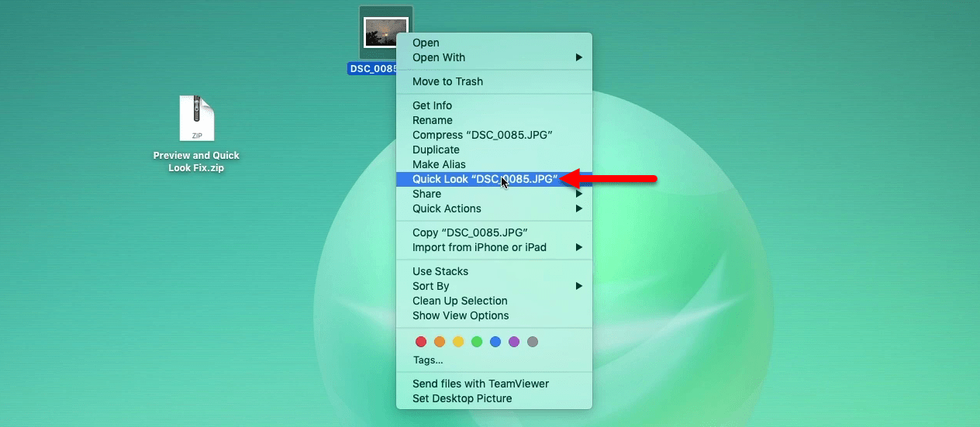This screenshot has width=980, height=427.
Task: Apply the yellow tag color
Action: (458, 342)
